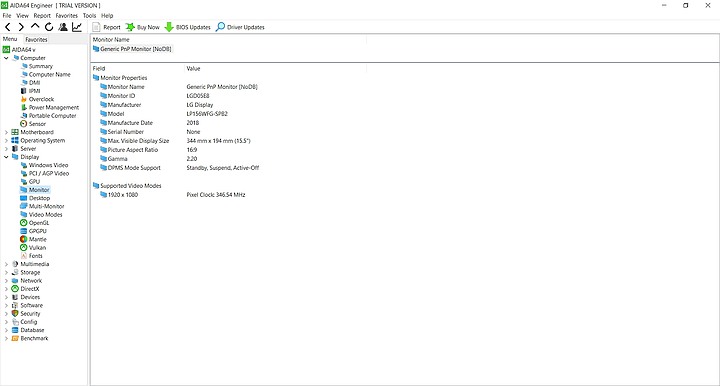
Task: Click the Fonts icon in the tree
Action: [24, 256]
